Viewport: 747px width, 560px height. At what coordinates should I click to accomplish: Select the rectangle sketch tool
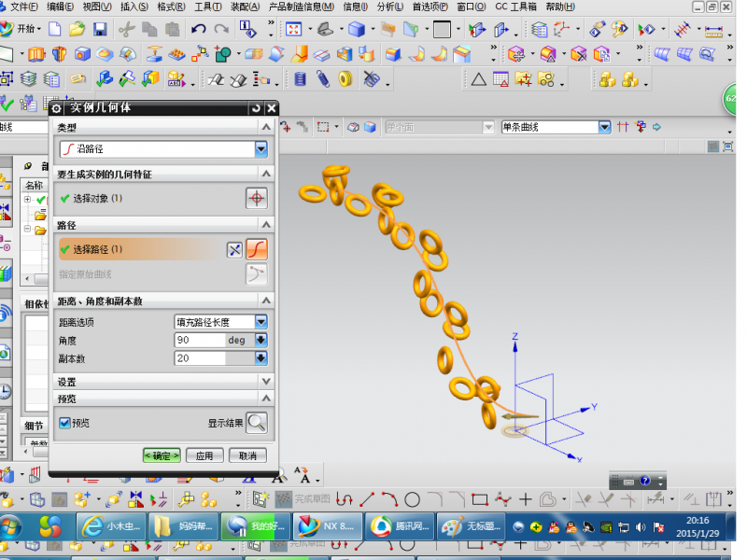pos(480,499)
